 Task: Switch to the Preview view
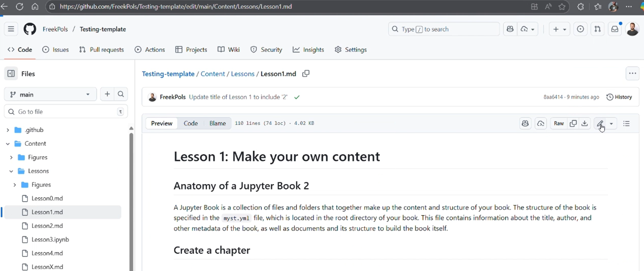[162, 123]
